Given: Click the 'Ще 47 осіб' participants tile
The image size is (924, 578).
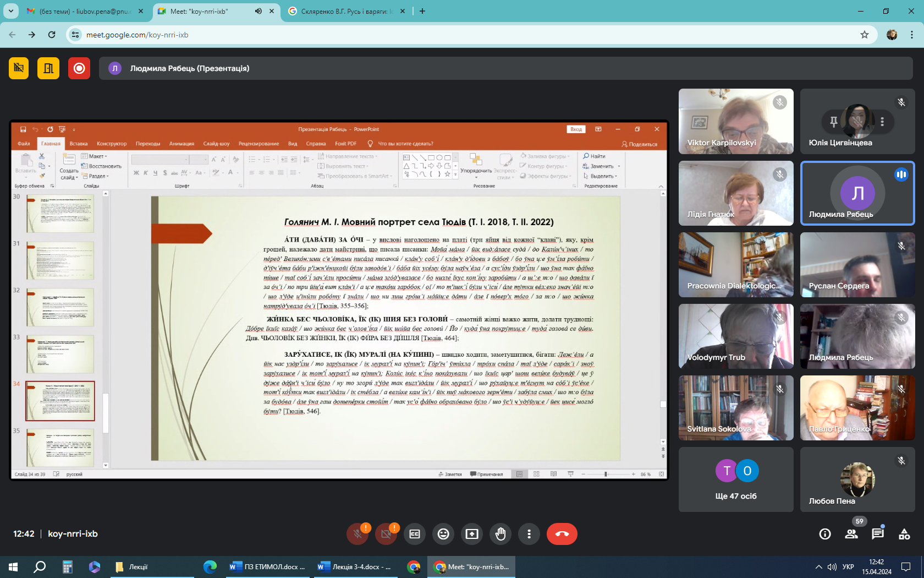Looking at the screenshot, I should (x=736, y=479).
